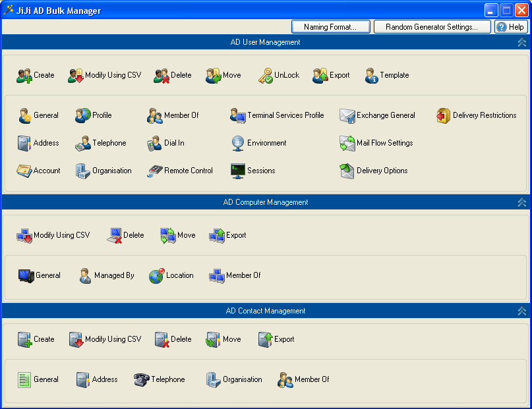
Task: Click the Delete contacts icon in AD Contact Management
Action: click(x=162, y=340)
